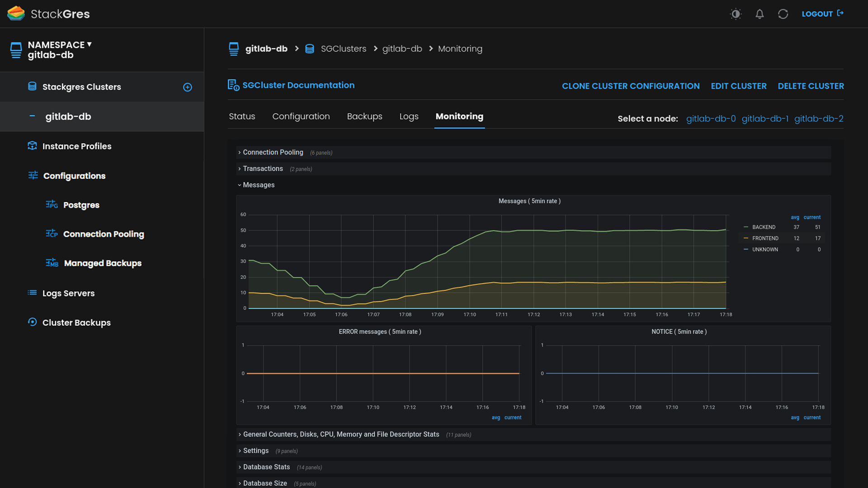The width and height of the screenshot is (868, 488).
Task: Add a new cluster with plus icon
Action: [x=187, y=87]
